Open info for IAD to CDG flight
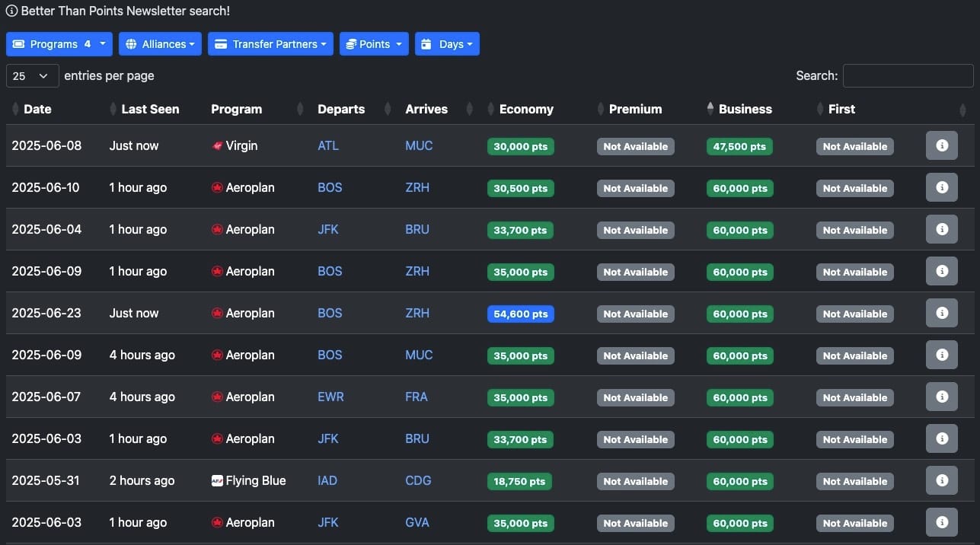Viewport: 980px width, 545px height. (941, 480)
